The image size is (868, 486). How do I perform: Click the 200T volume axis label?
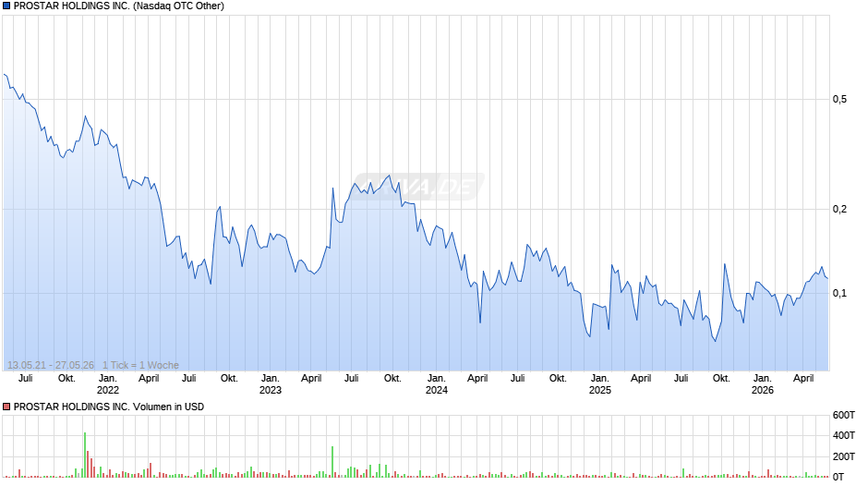click(844, 456)
